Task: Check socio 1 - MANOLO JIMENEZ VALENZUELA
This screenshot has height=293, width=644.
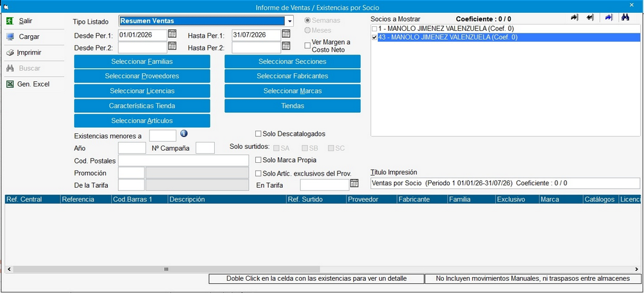Action: point(374,29)
